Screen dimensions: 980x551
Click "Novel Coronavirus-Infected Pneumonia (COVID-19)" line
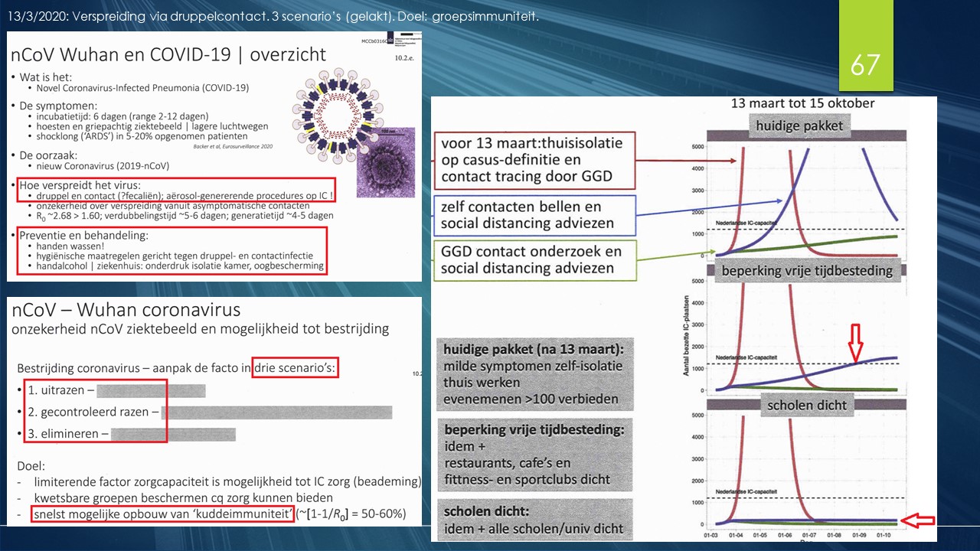142,88
